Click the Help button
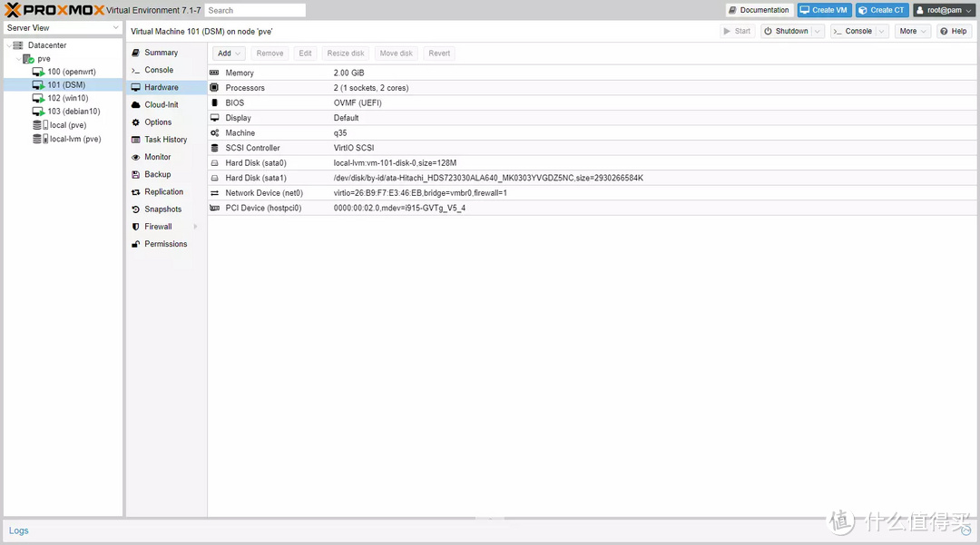This screenshot has width=980, height=545. [x=954, y=31]
